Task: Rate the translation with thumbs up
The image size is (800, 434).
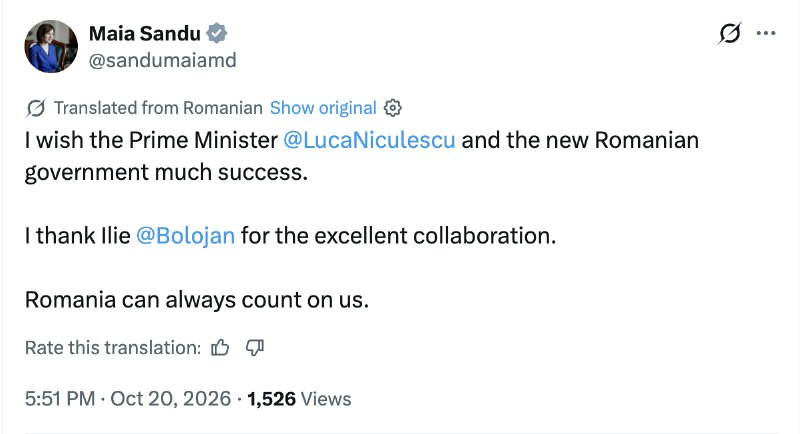Action: [220, 348]
